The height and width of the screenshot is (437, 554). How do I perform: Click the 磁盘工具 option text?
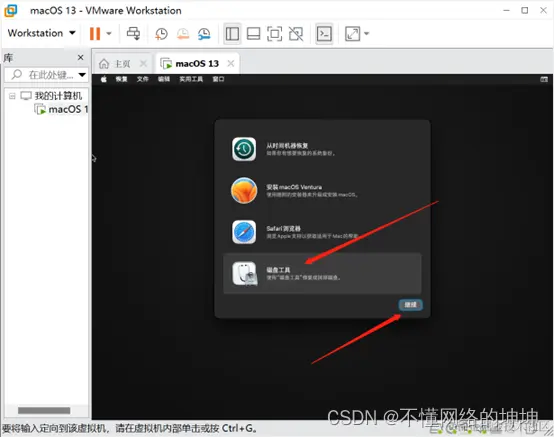(x=278, y=270)
